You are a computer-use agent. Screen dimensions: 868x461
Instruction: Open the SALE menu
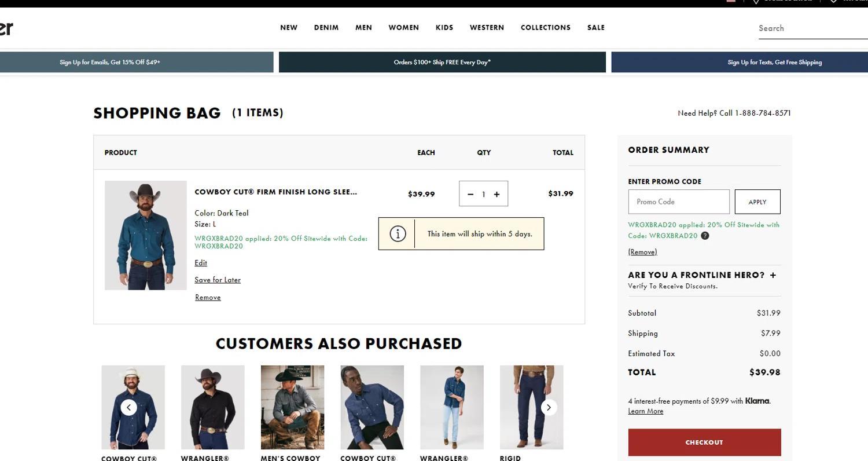pyautogui.click(x=595, y=27)
